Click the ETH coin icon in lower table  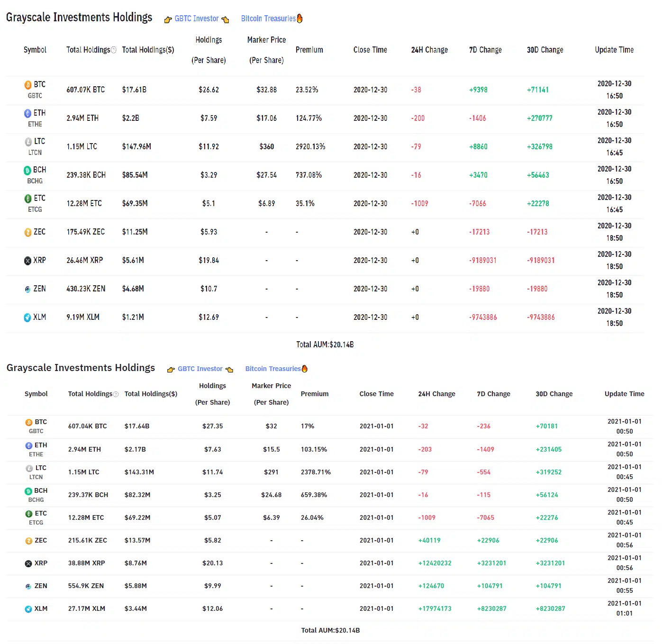click(x=29, y=445)
